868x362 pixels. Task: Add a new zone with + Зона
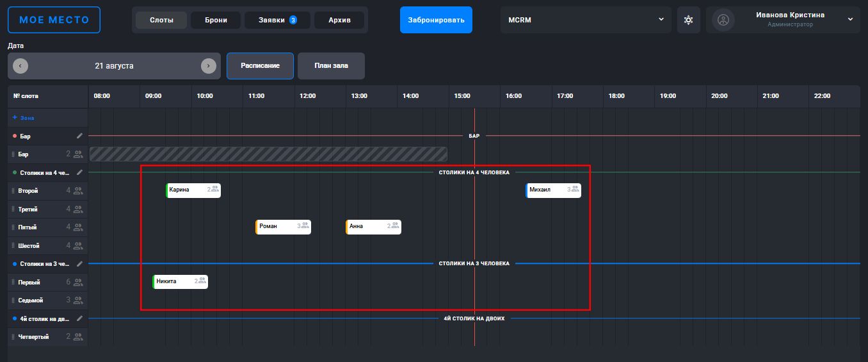pyautogui.click(x=24, y=118)
